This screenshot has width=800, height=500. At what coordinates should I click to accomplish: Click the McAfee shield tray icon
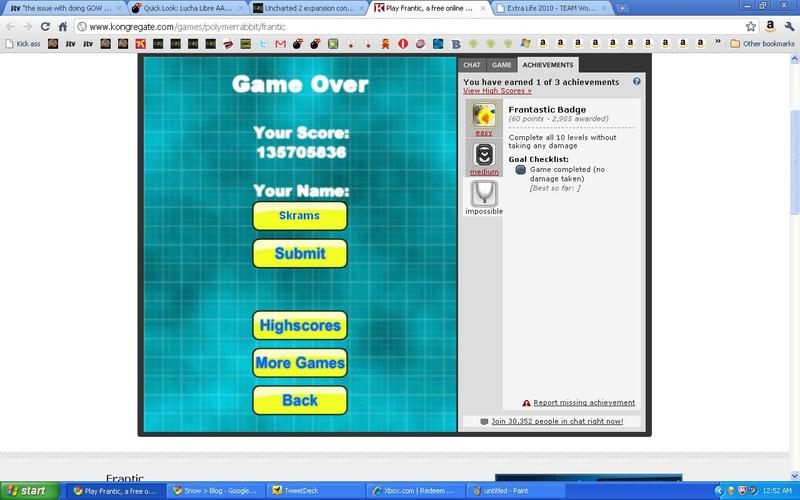tap(743, 491)
